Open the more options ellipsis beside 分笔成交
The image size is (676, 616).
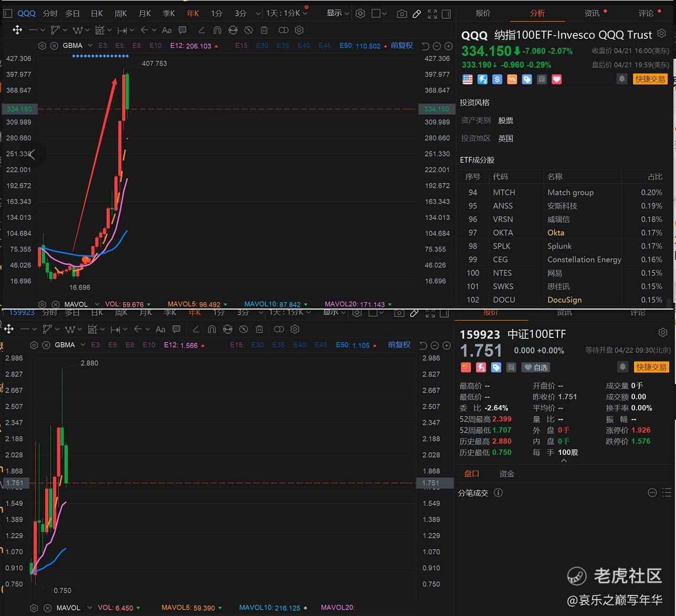pos(652,493)
